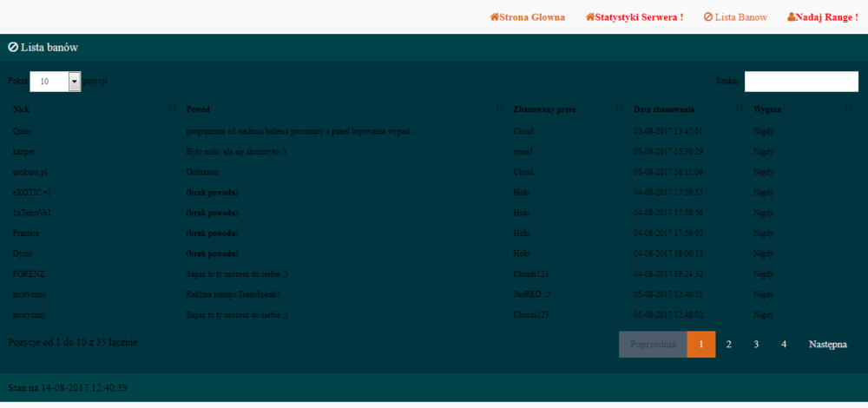Click sort arrows icon in Wygasa header
Viewport: 868px width, 408px height.
click(x=849, y=109)
